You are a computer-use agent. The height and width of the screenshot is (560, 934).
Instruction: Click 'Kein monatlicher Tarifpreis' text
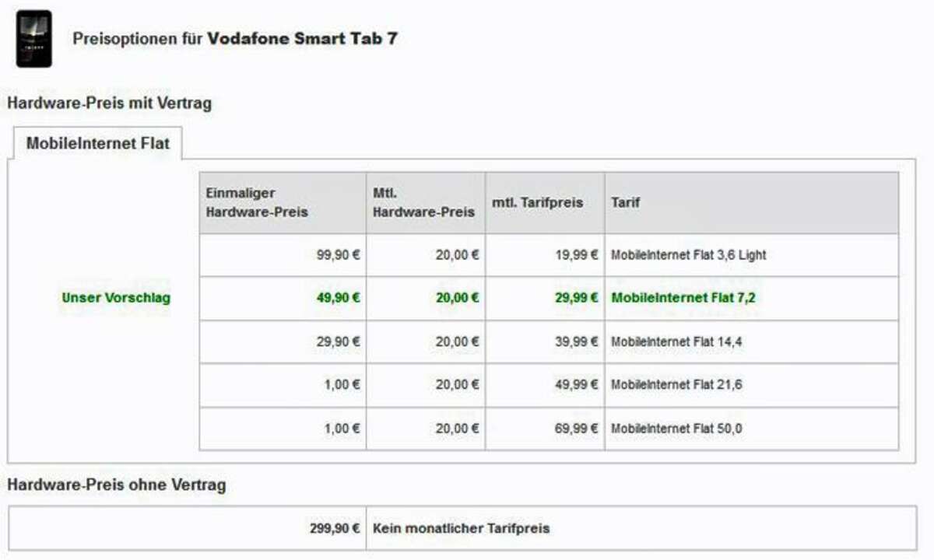[x=462, y=528]
